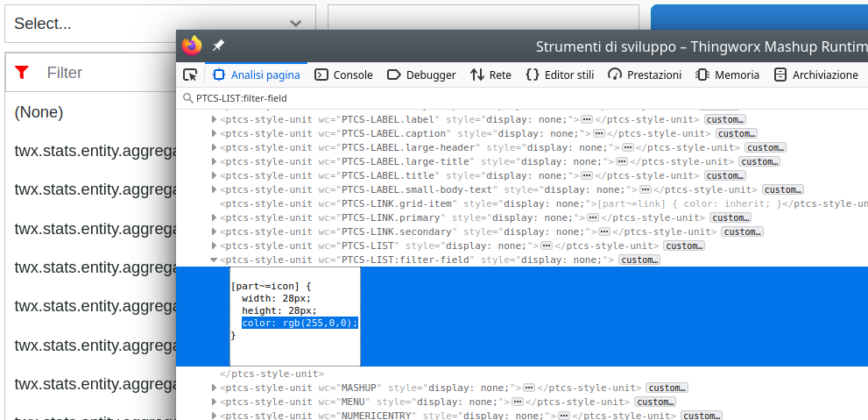Open the Archiviazione tab
Image resolution: width=868 pixels, height=420 pixels.
tap(815, 75)
